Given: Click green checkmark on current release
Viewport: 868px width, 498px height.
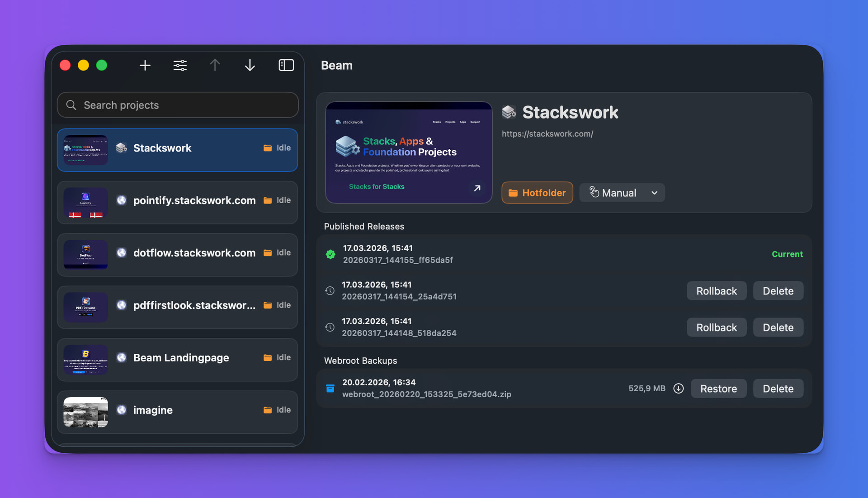Looking at the screenshot, I should tap(330, 254).
